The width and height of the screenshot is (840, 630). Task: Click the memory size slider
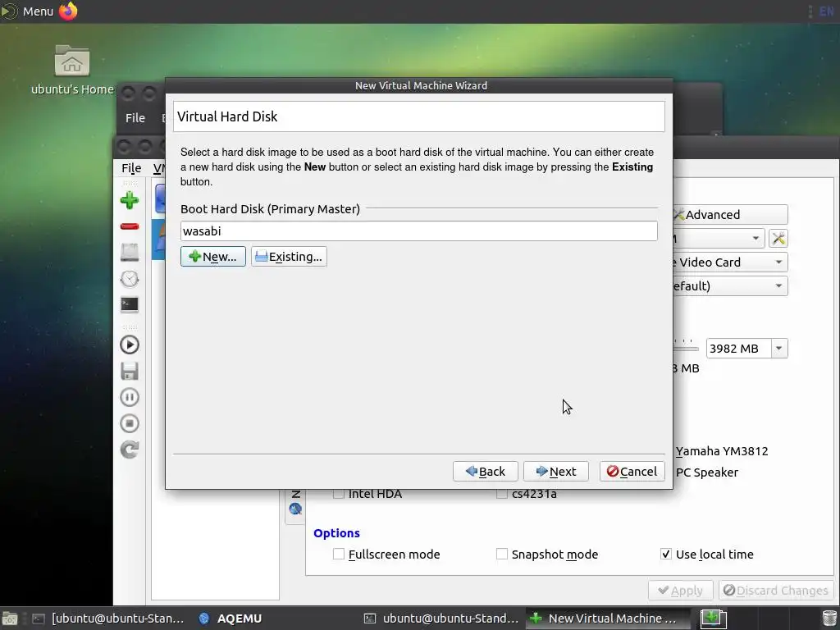687,347
